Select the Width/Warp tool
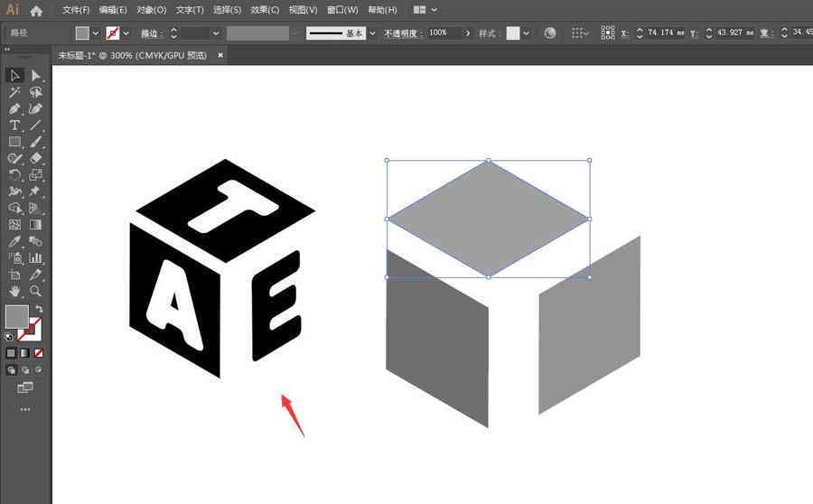Viewport: 813px width, 504px height. (14, 191)
